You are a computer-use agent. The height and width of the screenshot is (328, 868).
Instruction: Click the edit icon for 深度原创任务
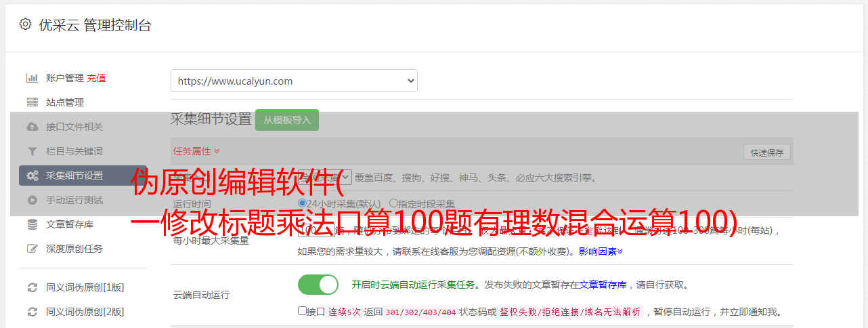click(32, 249)
